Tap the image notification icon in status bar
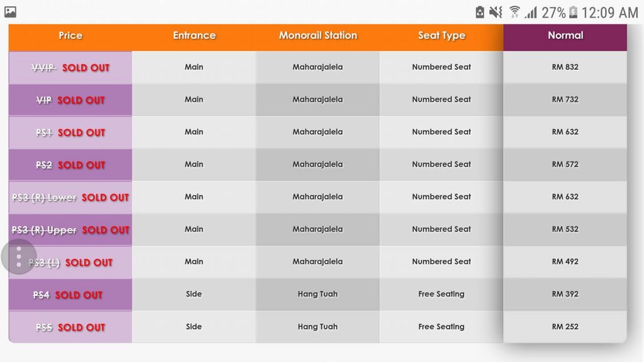This screenshot has width=644, height=362. click(10, 12)
